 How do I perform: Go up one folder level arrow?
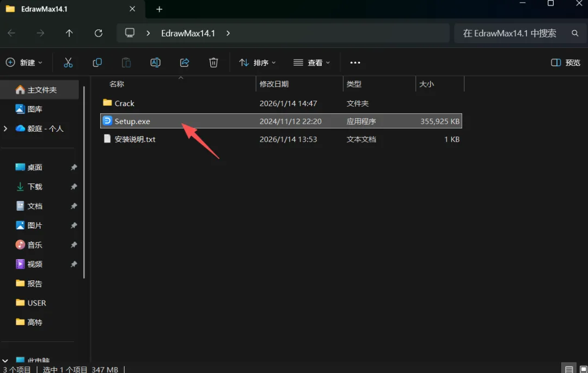point(69,33)
